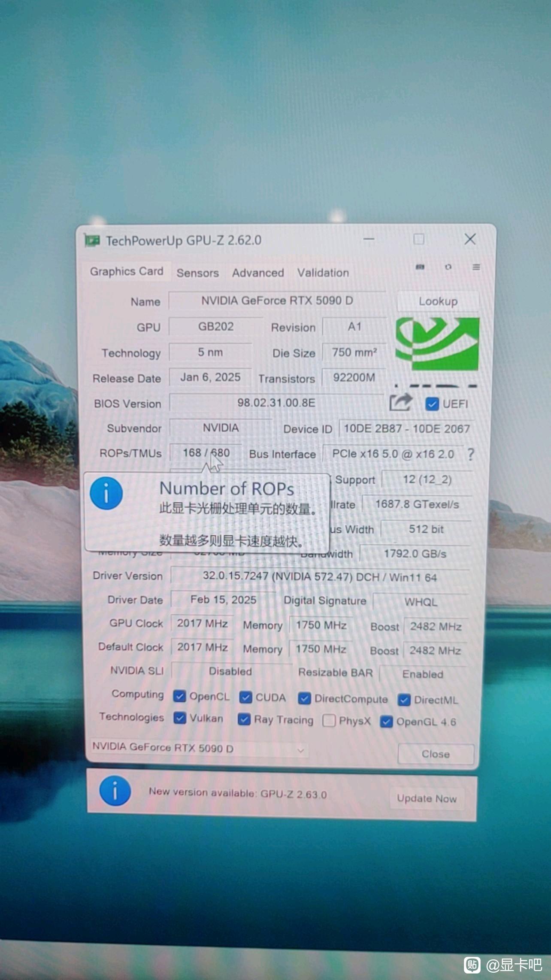The height and width of the screenshot is (980, 551).
Task: Click the info icon in update notification
Action: pyautogui.click(x=115, y=791)
